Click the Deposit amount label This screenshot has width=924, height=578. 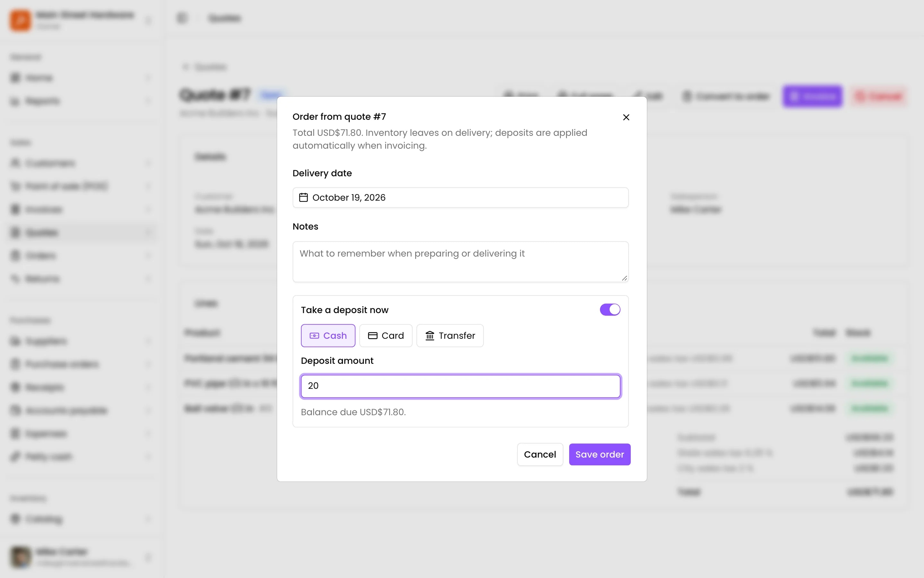click(337, 361)
